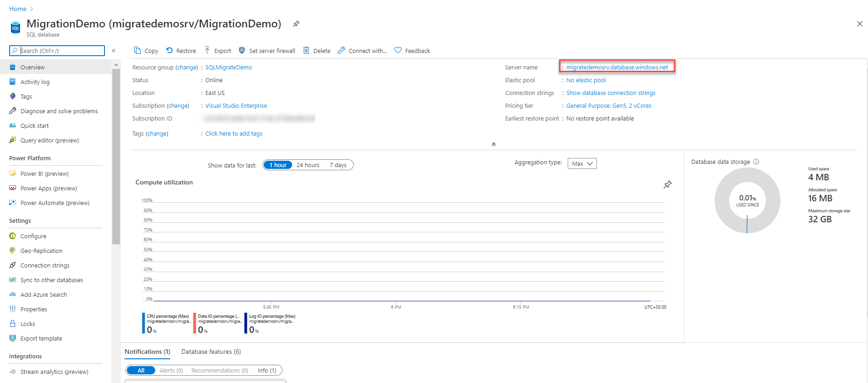Image resolution: width=868 pixels, height=383 pixels.
Task: Open the Aggregation type Max dropdown
Action: coord(582,163)
